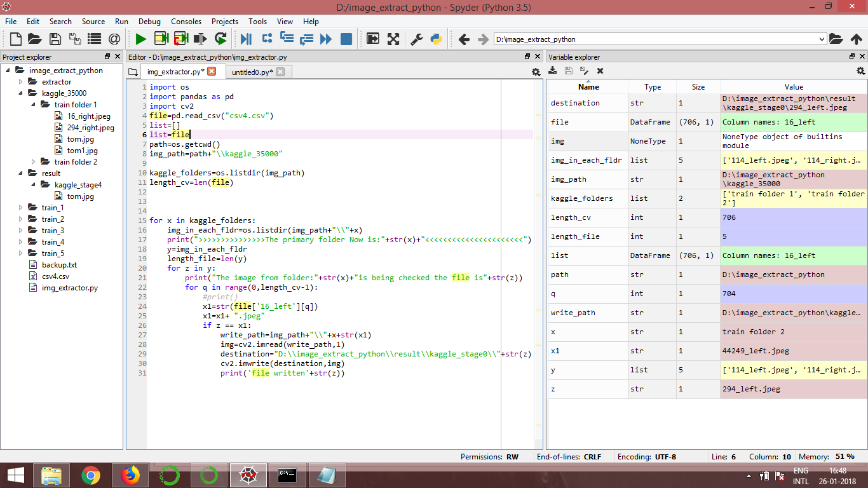The width and height of the screenshot is (868, 488).
Task: Open Firefox from the taskbar
Action: (x=130, y=475)
